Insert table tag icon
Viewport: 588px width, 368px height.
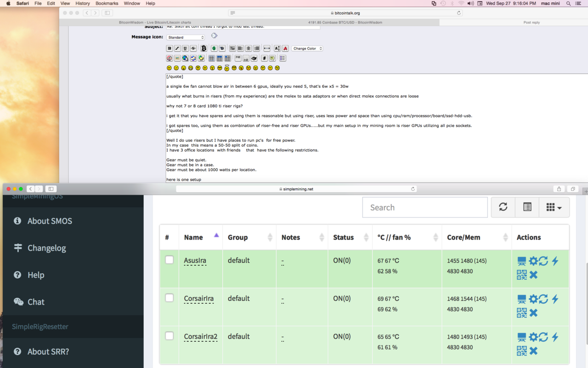tap(211, 58)
